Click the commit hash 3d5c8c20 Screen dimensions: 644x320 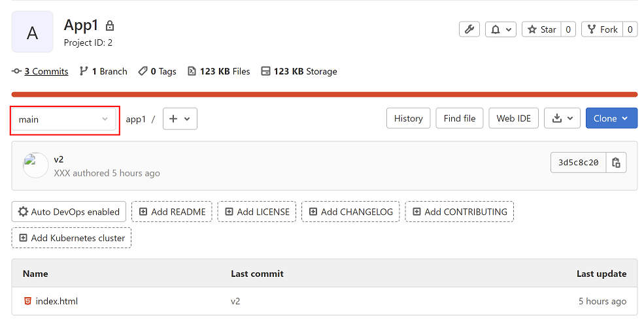coord(578,163)
